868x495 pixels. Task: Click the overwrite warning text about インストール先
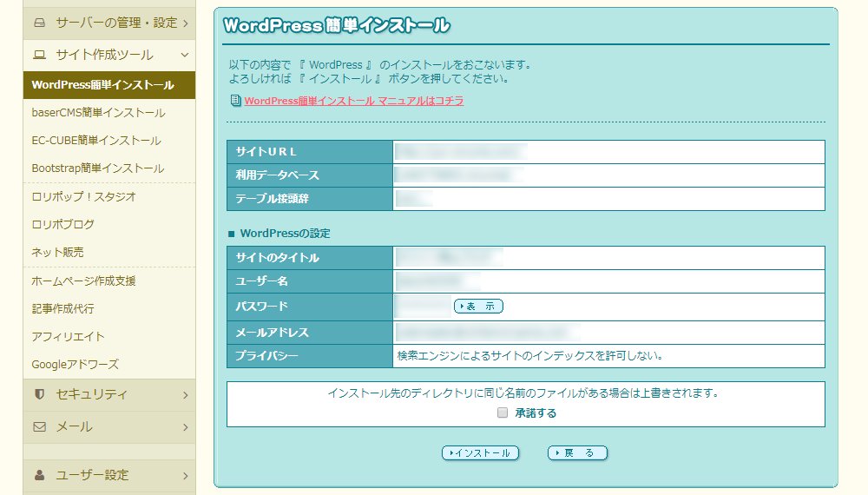coord(525,393)
